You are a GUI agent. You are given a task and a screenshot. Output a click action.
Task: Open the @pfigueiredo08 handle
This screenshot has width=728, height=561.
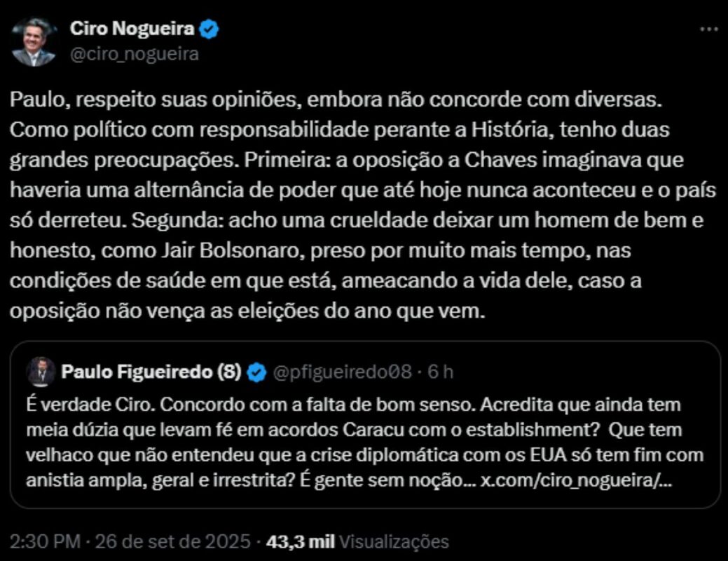[341, 372]
